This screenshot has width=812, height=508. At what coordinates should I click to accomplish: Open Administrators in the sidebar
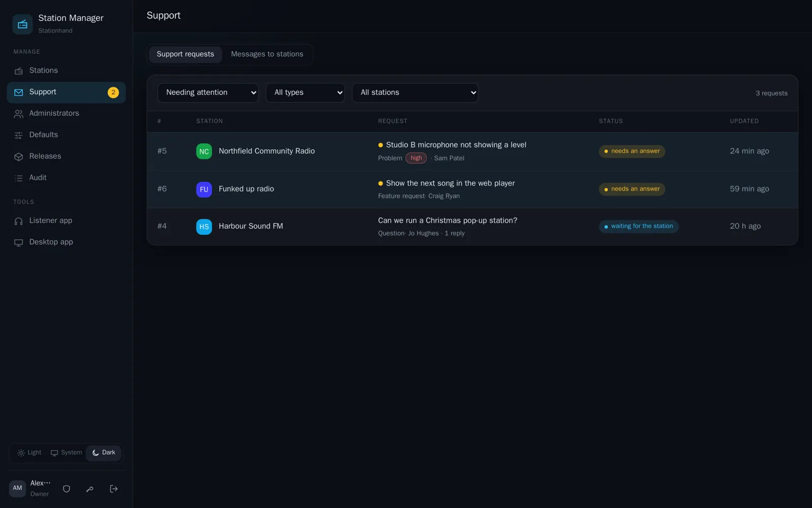coord(66,114)
